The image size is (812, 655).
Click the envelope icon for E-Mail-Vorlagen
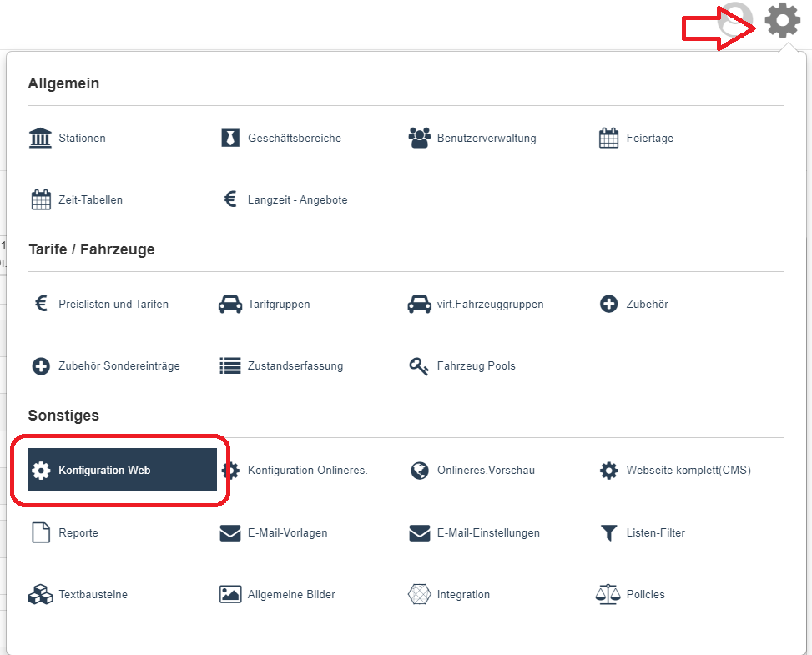pos(230,533)
